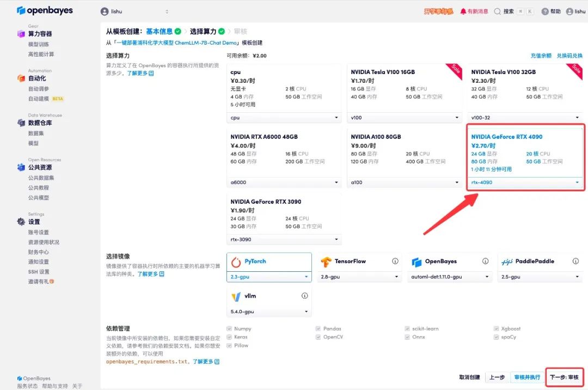Click the lishu account avatar at top right

pos(569,11)
